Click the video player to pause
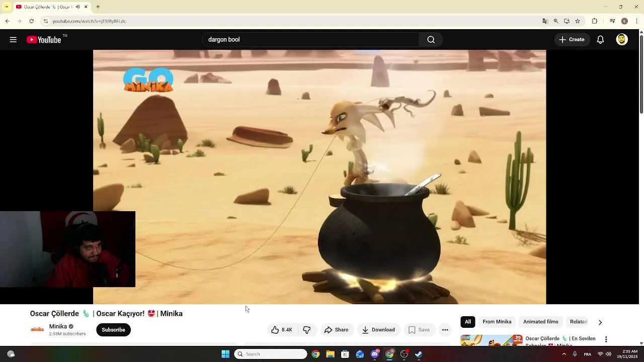The height and width of the screenshot is (362, 644). point(319,177)
